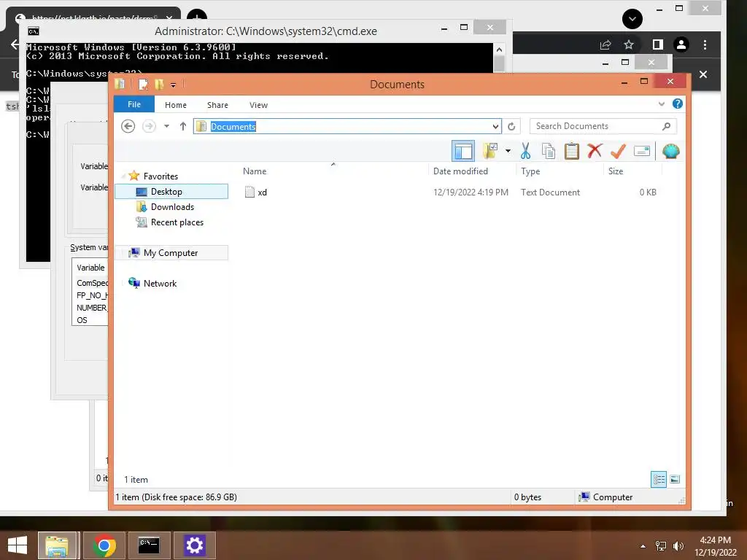Image resolution: width=747 pixels, height=560 pixels.
Task: Switch to Large icons view button
Action: click(x=675, y=479)
